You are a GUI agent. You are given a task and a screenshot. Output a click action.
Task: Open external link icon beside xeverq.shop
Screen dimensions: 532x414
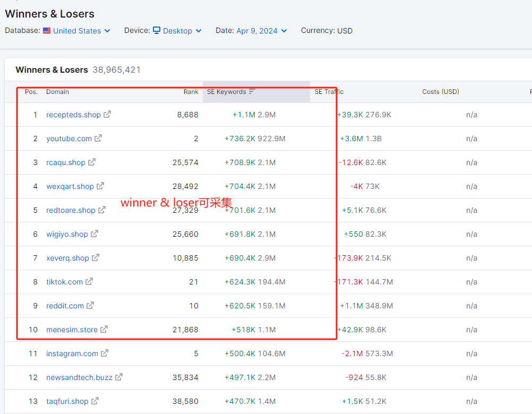click(x=96, y=258)
